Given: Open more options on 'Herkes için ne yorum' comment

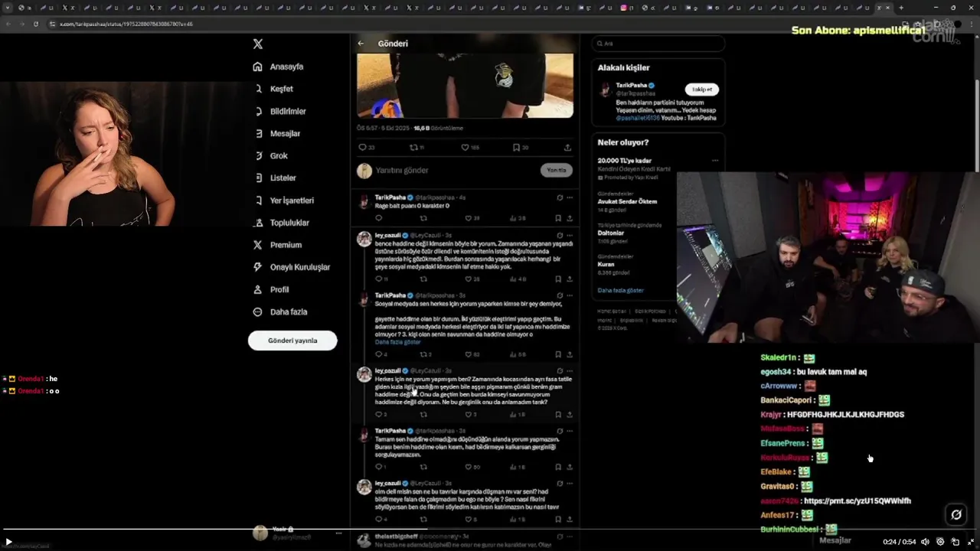Looking at the screenshot, I should click(570, 370).
